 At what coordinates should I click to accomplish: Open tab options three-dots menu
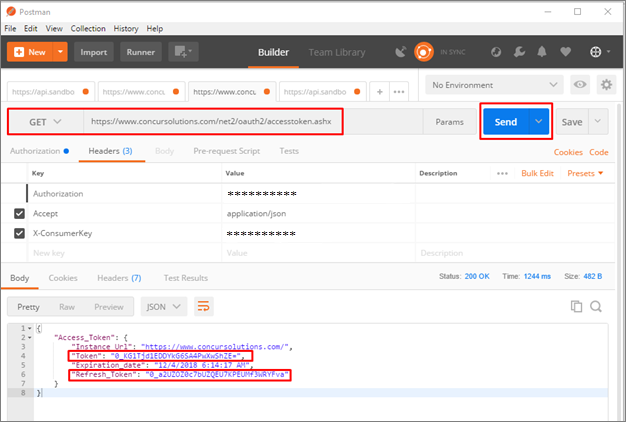click(x=399, y=92)
